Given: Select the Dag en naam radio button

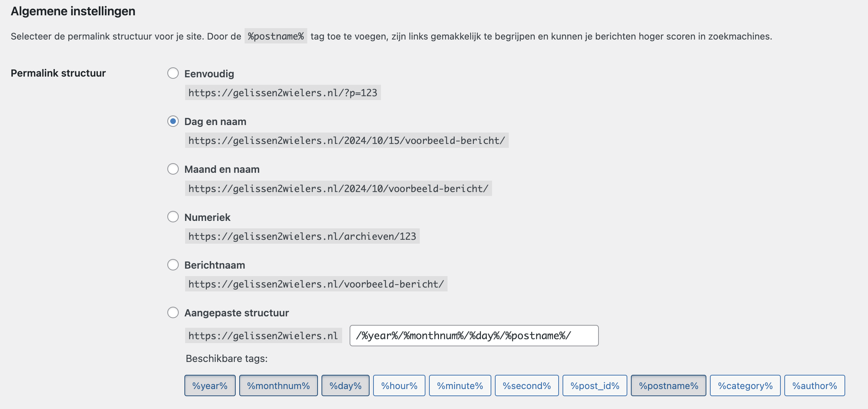Looking at the screenshot, I should pos(173,121).
